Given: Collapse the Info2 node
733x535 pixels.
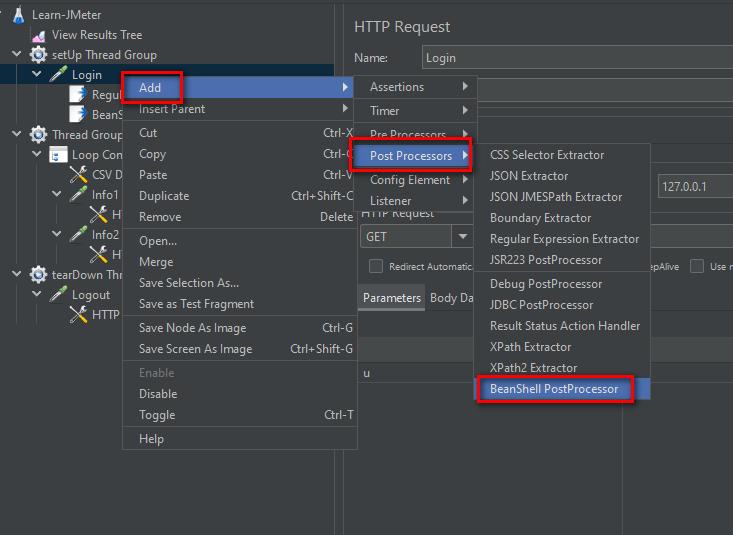Looking at the screenshot, I should [57, 234].
